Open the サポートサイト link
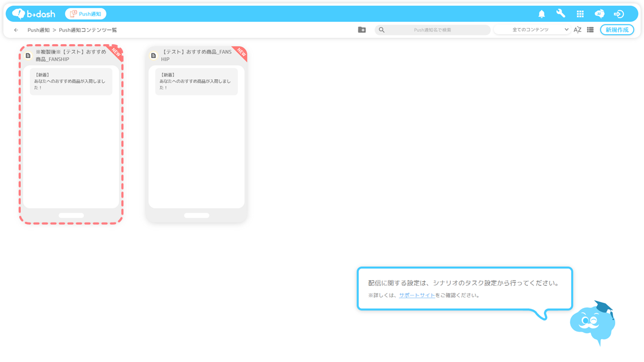 [417, 295]
